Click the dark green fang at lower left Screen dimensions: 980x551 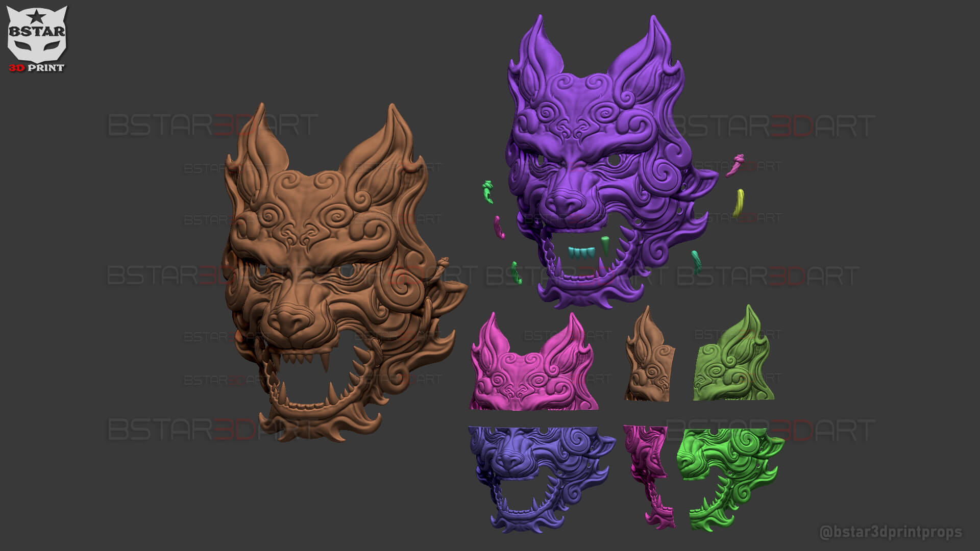pyautogui.click(x=517, y=272)
